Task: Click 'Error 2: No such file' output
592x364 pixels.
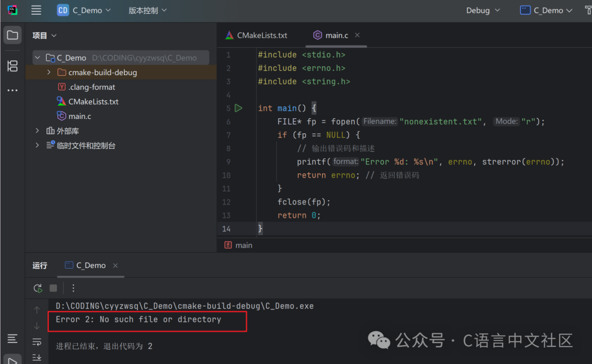Action: 138,320
